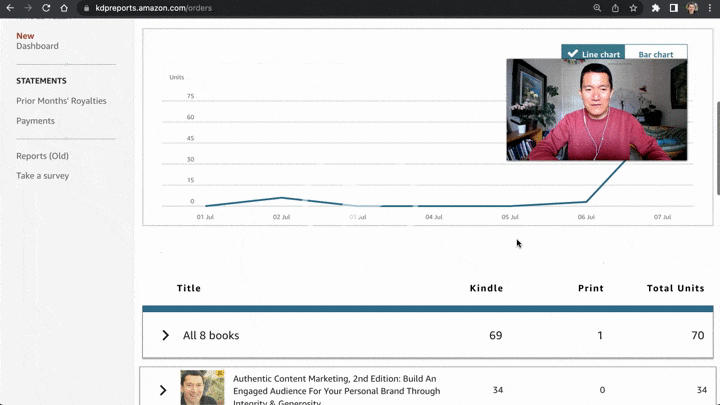Open the Payments statement link

coord(35,121)
